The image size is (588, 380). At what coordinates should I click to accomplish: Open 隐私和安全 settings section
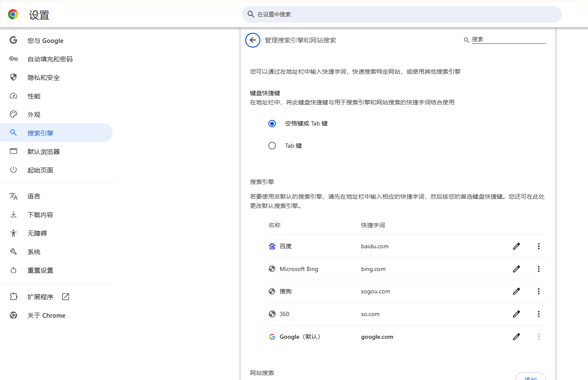[x=56, y=77]
